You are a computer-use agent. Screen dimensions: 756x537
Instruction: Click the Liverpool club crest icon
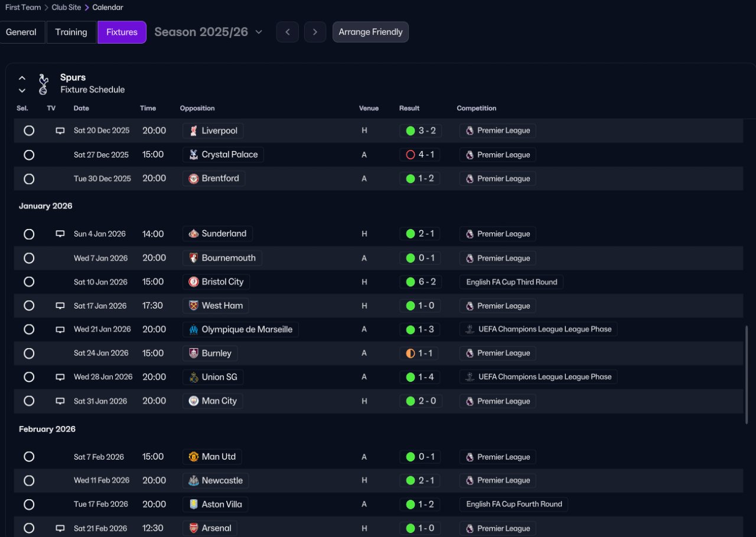[x=193, y=130]
